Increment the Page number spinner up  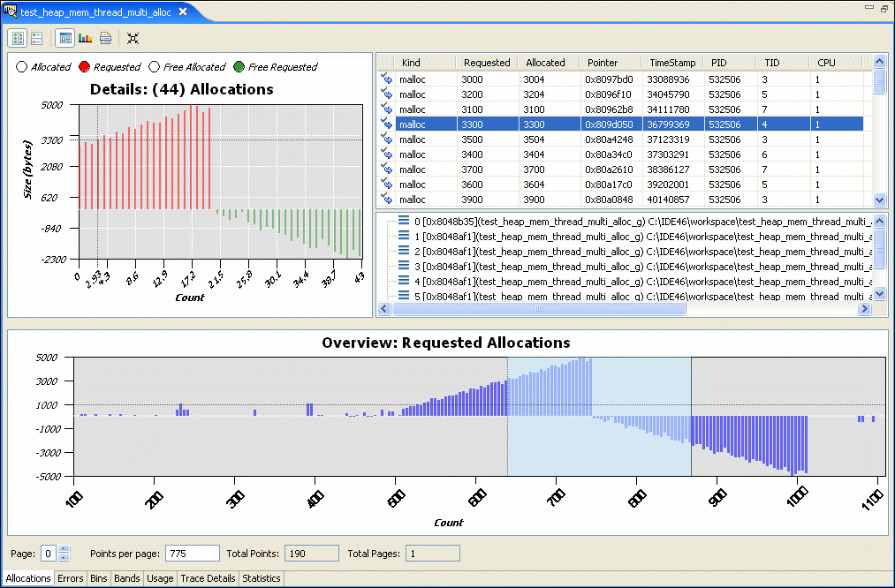[x=64, y=549]
